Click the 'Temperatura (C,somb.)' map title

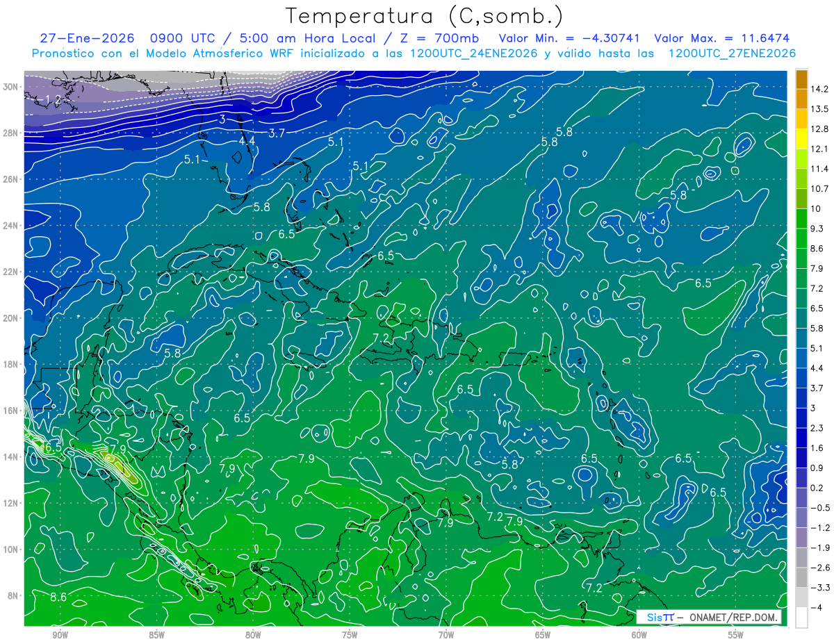[x=424, y=16]
